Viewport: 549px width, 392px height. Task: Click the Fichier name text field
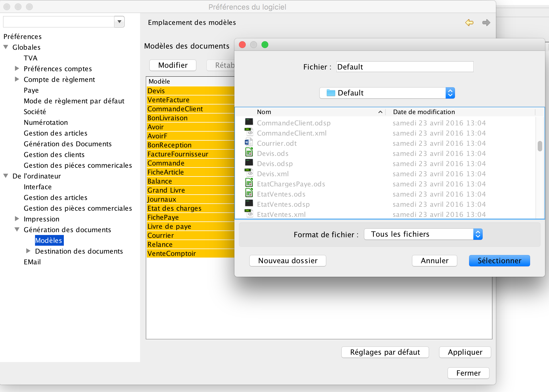tap(404, 67)
